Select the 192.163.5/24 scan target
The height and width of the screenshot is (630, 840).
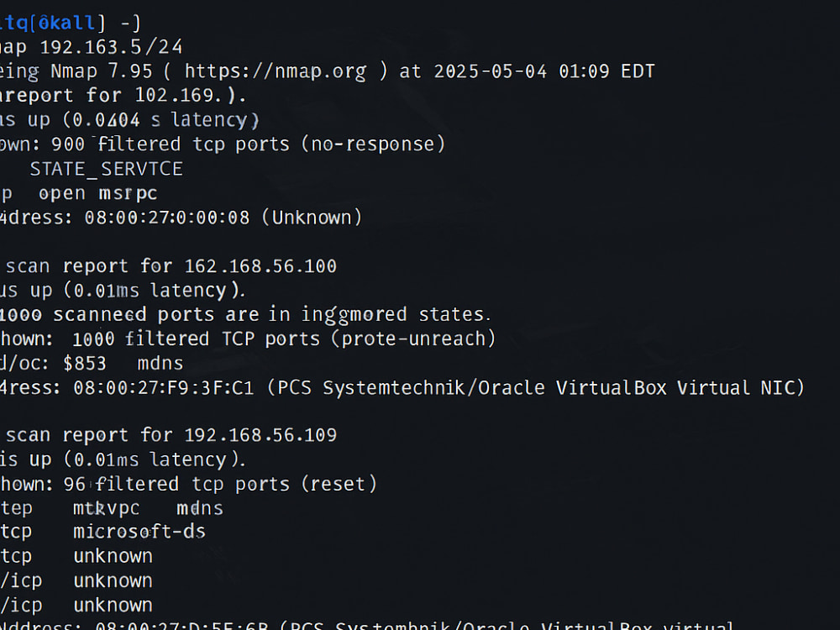[112, 47]
